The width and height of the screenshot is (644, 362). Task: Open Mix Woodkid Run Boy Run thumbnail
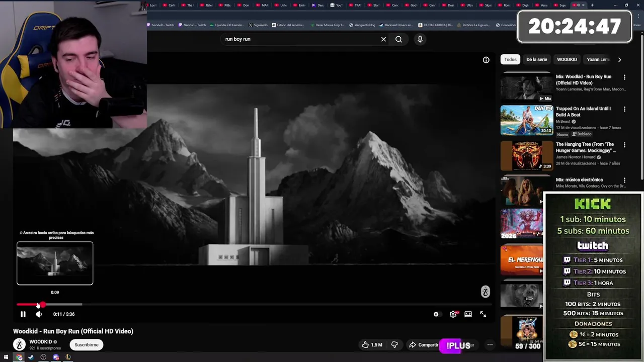click(x=526, y=87)
